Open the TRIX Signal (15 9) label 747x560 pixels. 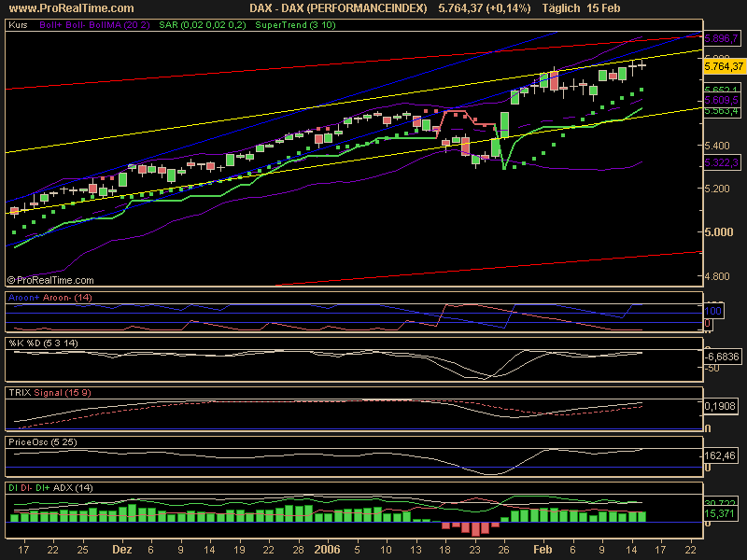point(49,393)
